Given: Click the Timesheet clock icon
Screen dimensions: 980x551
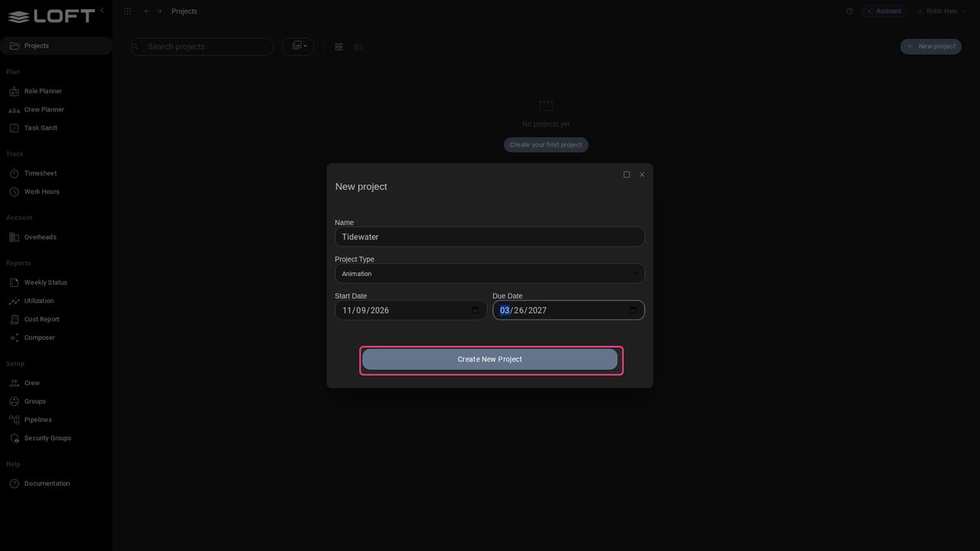Looking at the screenshot, I should click(14, 174).
